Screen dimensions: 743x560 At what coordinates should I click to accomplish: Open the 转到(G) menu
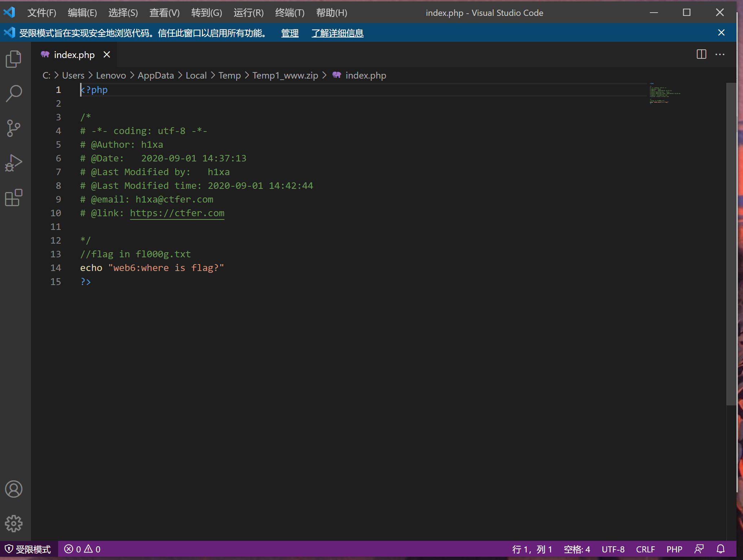point(207,13)
